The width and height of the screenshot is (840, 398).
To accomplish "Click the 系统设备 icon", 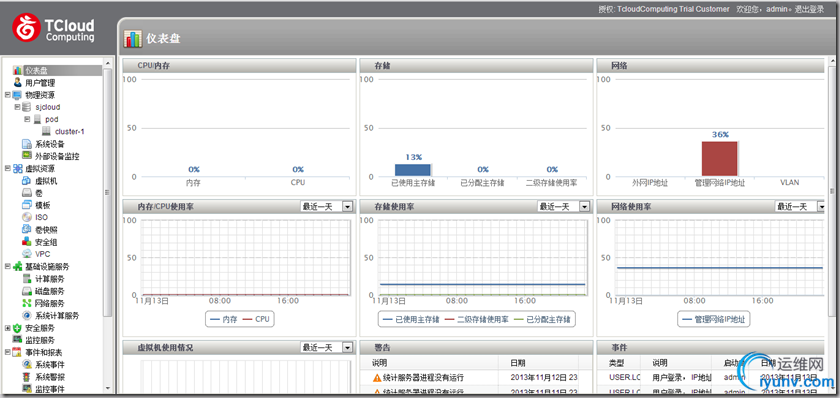I will click(27, 144).
